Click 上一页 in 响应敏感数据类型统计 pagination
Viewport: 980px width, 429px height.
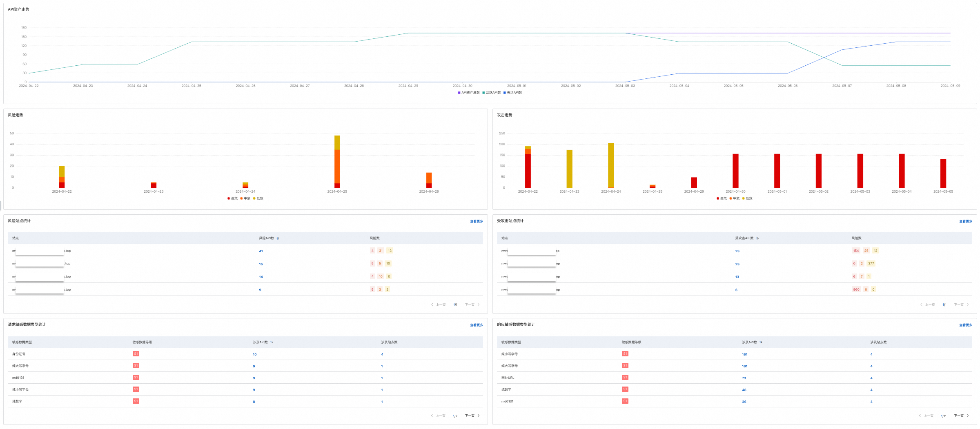[926, 416]
